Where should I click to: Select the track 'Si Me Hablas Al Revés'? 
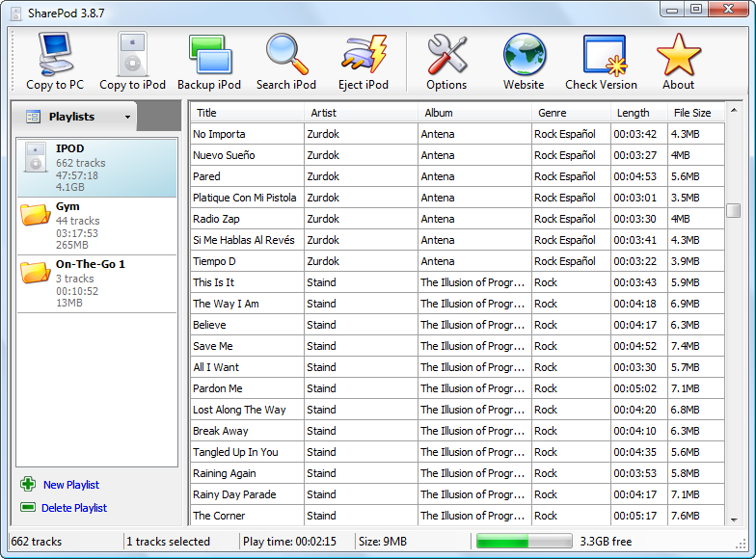457,240
